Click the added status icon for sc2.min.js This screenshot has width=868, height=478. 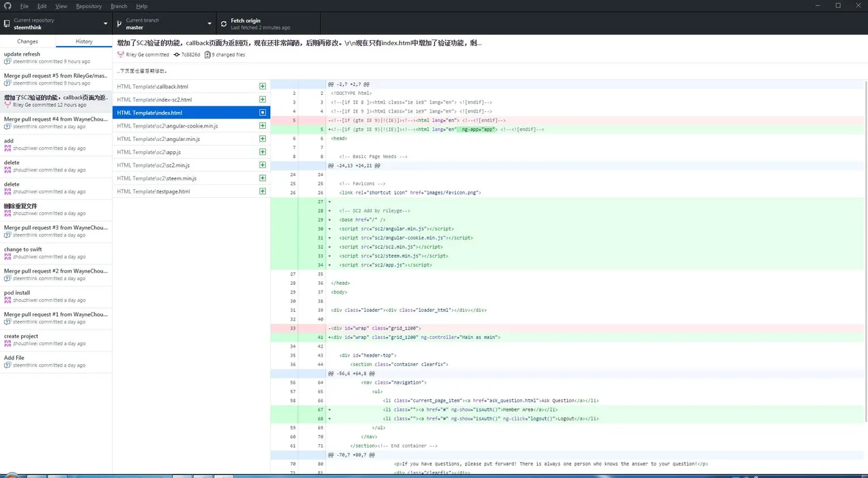click(262, 165)
